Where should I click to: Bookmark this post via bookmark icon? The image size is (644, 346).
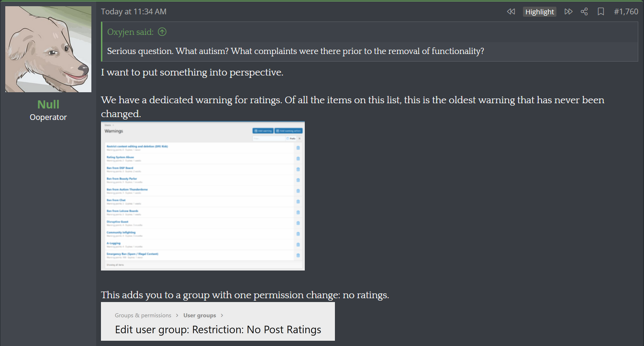(601, 11)
